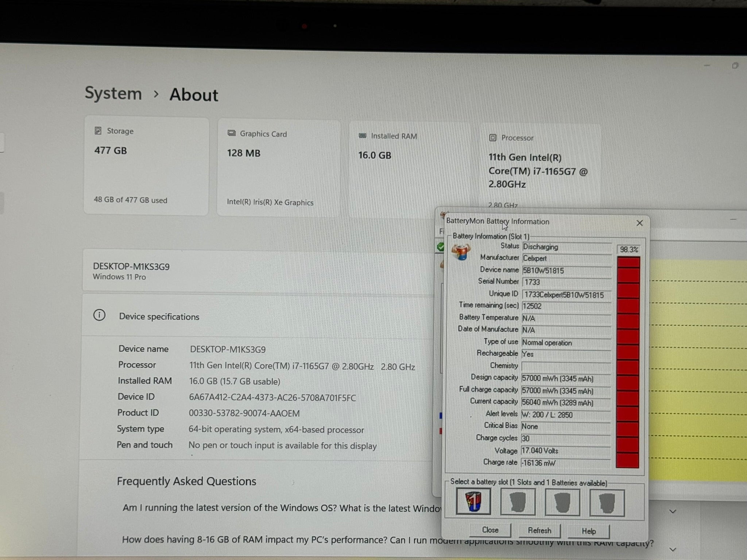This screenshot has width=747, height=560.
Task: Select battery slot 1 icon
Action: (473, 502)
